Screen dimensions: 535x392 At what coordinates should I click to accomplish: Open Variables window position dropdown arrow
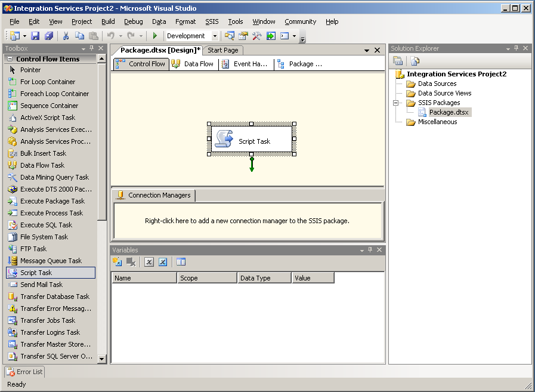pos(362,250)
